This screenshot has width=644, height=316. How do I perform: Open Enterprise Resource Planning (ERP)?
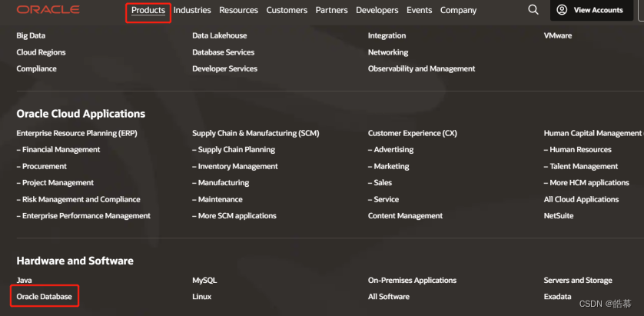click(x=77, y=133)
